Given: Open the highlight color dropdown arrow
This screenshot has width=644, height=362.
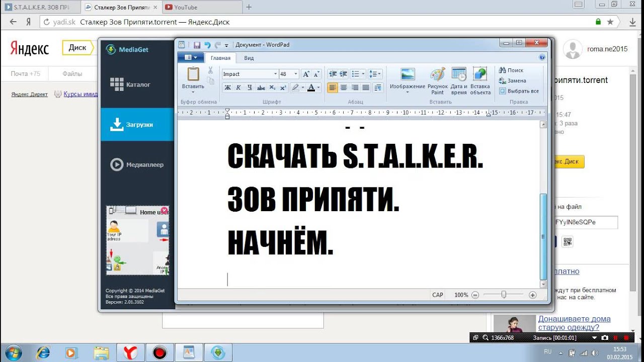Looking at the screenshot, I should (302, 87).
